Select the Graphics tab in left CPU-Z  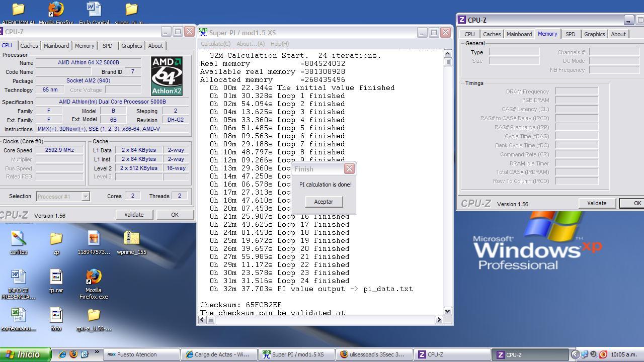coord(131,46)
